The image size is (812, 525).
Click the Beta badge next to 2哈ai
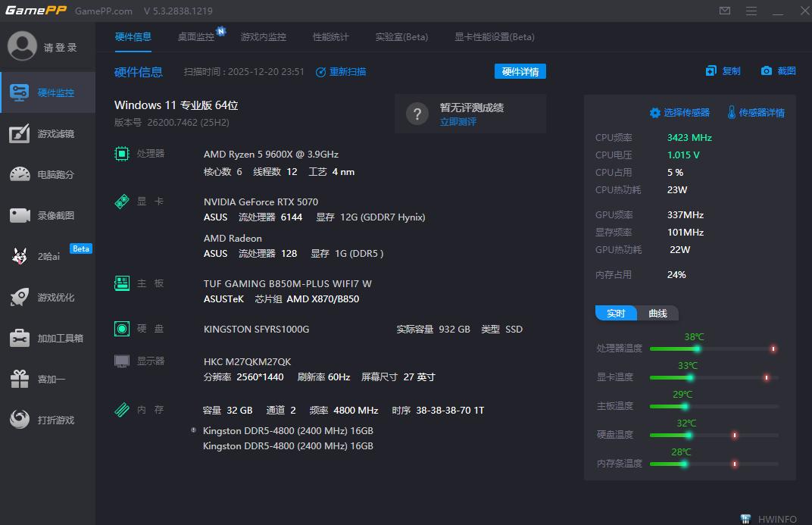coord(81,248)
